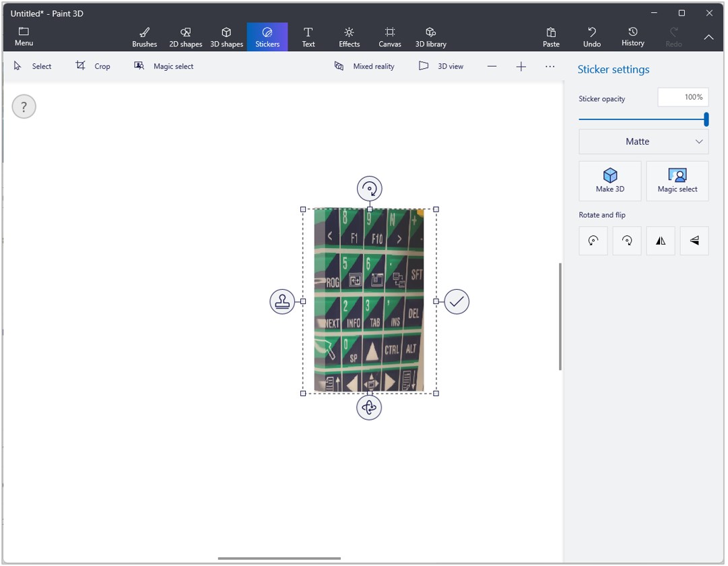Screen dimensions: 728x566
Task: Open the 3D shapes panel
Action: [x=226, y=36]
